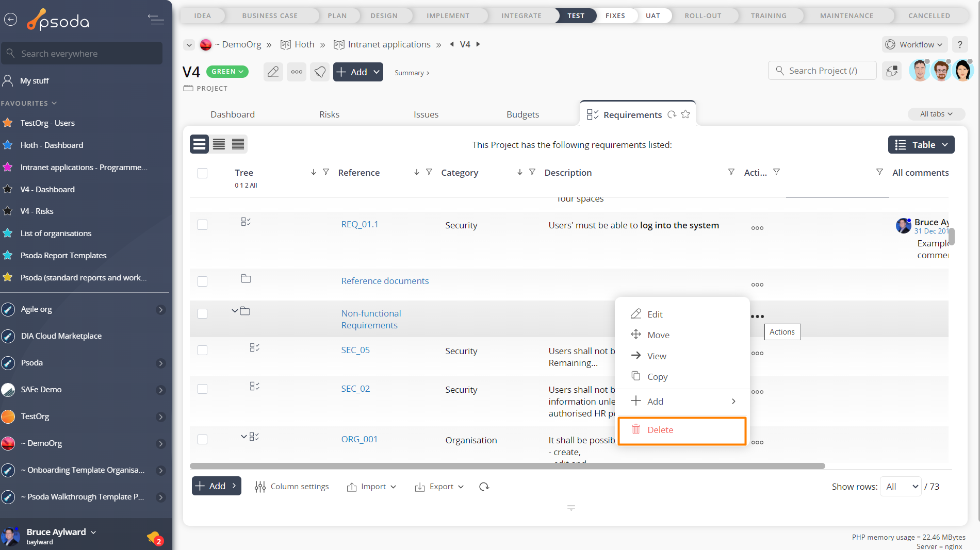The width and height of the screenshot is (980, 550).
Task: Open the Show rows dropdown
Action: pyautogui.click(x=901, y=487)
